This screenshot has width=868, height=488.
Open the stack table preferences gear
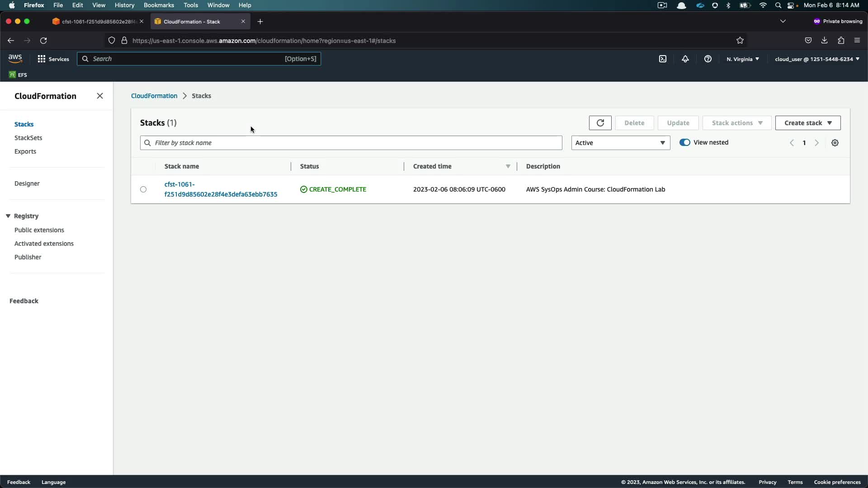(835, 143)
